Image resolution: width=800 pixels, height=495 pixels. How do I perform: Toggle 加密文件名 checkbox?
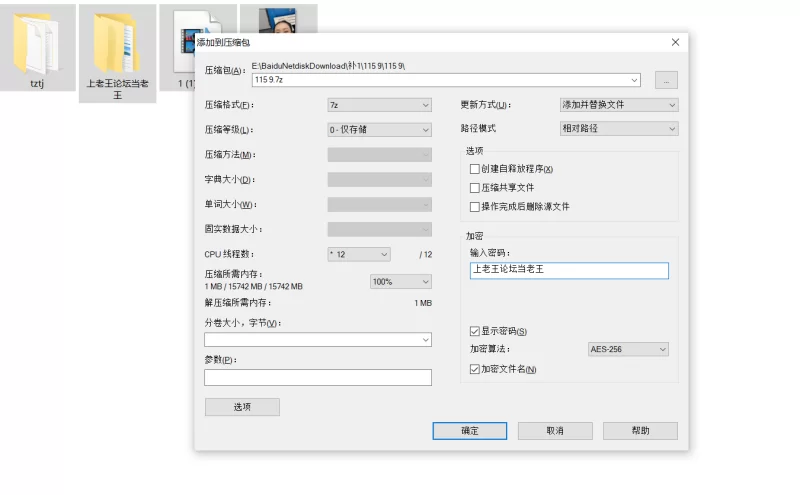coord(475,369)
